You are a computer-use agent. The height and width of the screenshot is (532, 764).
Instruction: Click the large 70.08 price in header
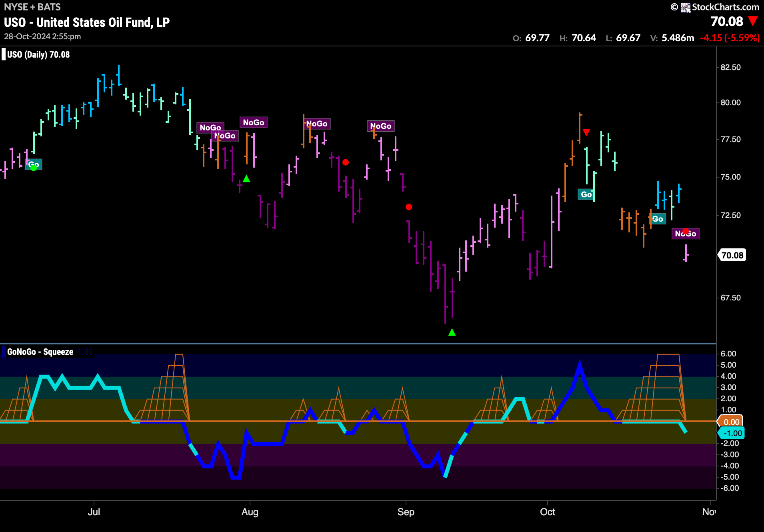coord(727,21)
